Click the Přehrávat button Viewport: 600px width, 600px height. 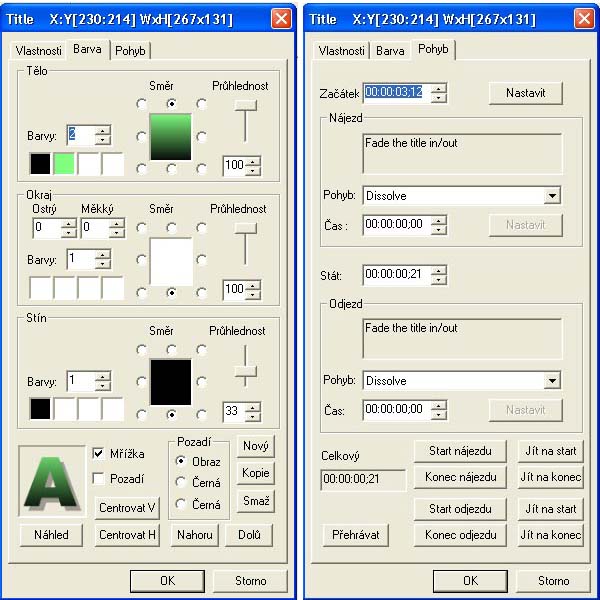point(355,535)
